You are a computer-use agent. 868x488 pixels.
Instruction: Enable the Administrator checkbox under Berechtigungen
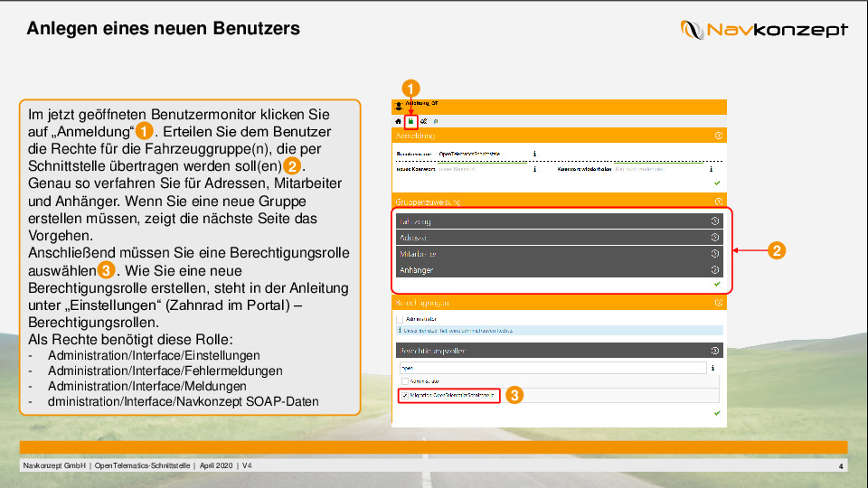[400, 319]
